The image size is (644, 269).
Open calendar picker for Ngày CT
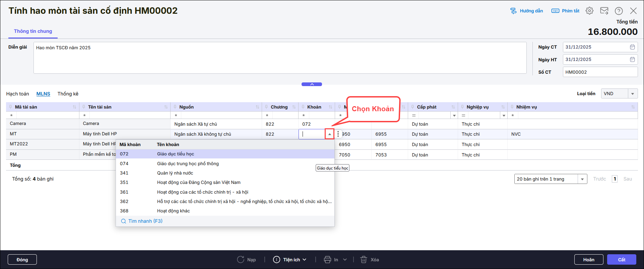coord(632,47)
